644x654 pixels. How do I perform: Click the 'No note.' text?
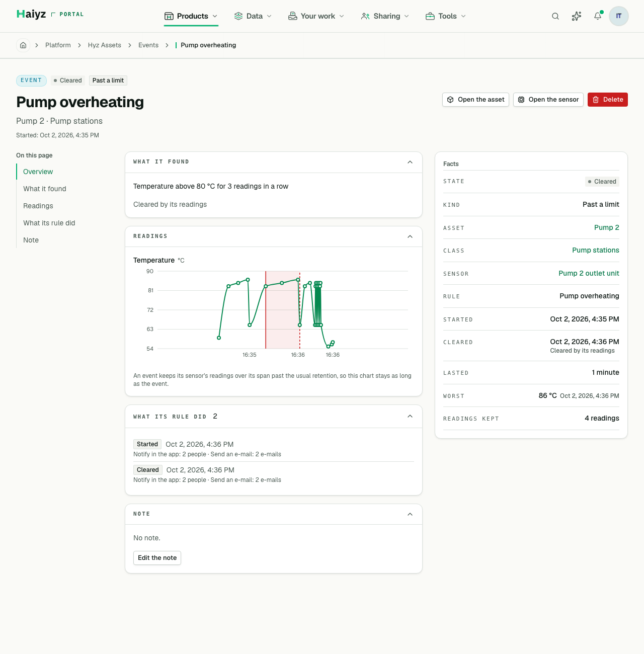147,538
